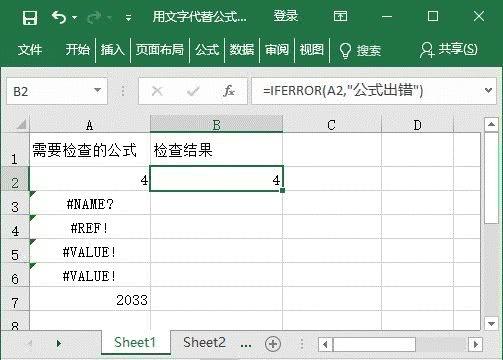The image size is (503, 360).
Task: Click the fill handle of cell B2
Action: tap(283, 191)
